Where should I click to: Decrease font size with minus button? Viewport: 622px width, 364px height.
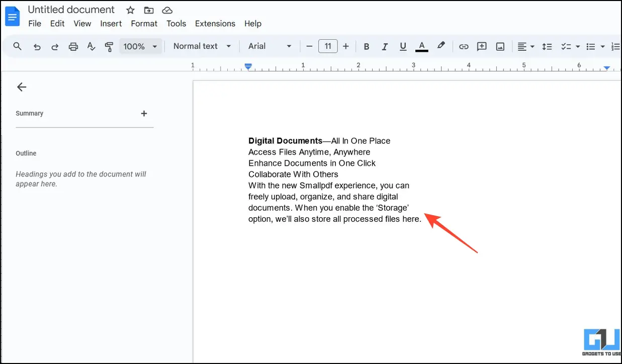[309, 46]
